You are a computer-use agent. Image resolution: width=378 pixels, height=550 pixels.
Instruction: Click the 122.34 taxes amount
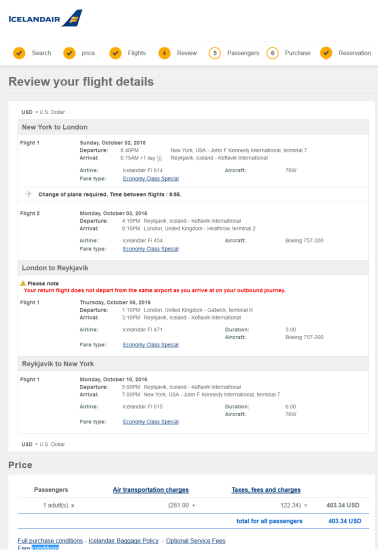coord(291,505)
